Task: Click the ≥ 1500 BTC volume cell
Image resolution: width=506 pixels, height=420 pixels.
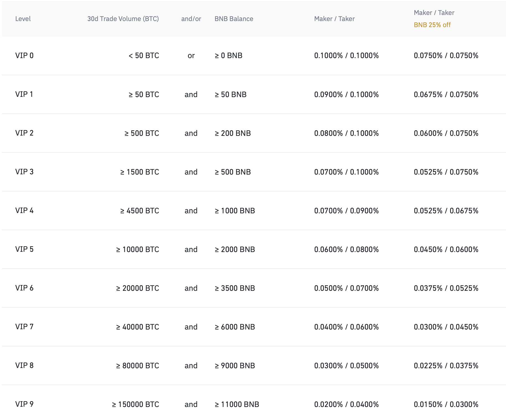Action: click(x=140, y=172)
